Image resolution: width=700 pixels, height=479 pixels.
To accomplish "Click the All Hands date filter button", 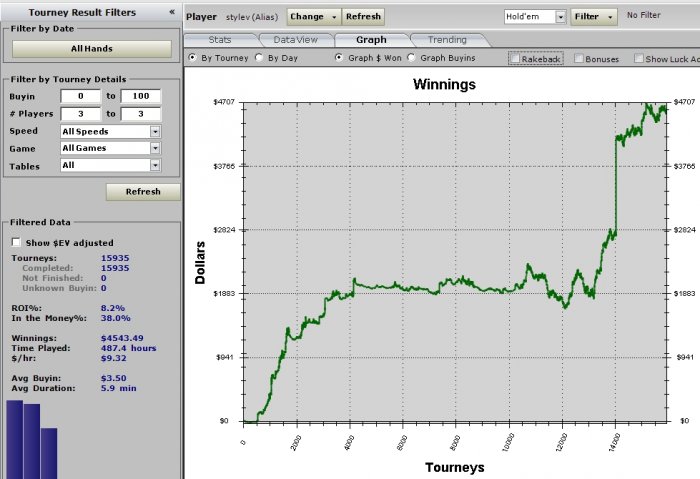I will (91, 48).
